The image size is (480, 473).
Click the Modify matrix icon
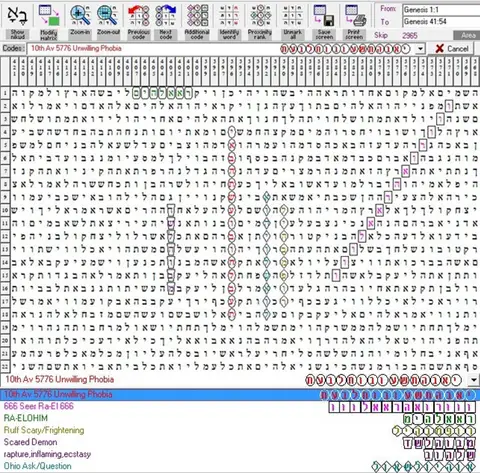[49, 15]
